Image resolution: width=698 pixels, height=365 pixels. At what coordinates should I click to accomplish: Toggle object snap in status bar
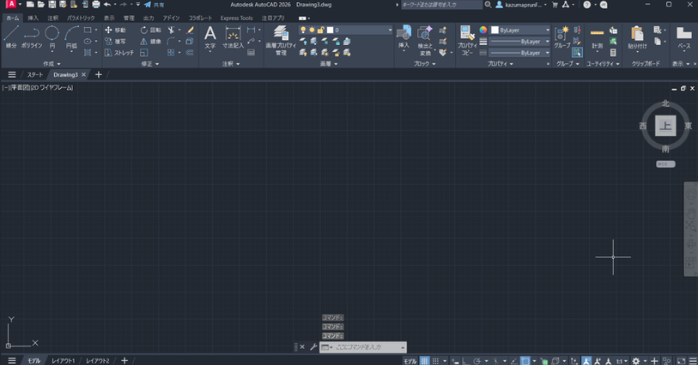coord(526,361)
